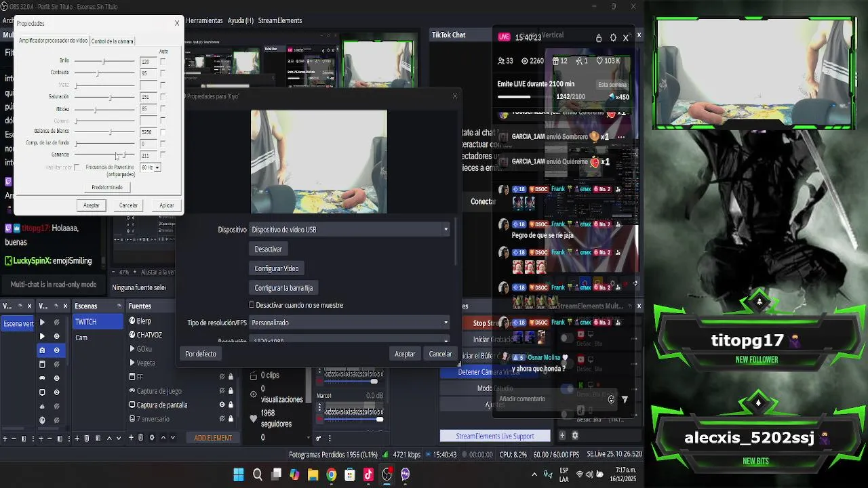
Task: Open the StreamElements menu
Action: click(280, 21)
